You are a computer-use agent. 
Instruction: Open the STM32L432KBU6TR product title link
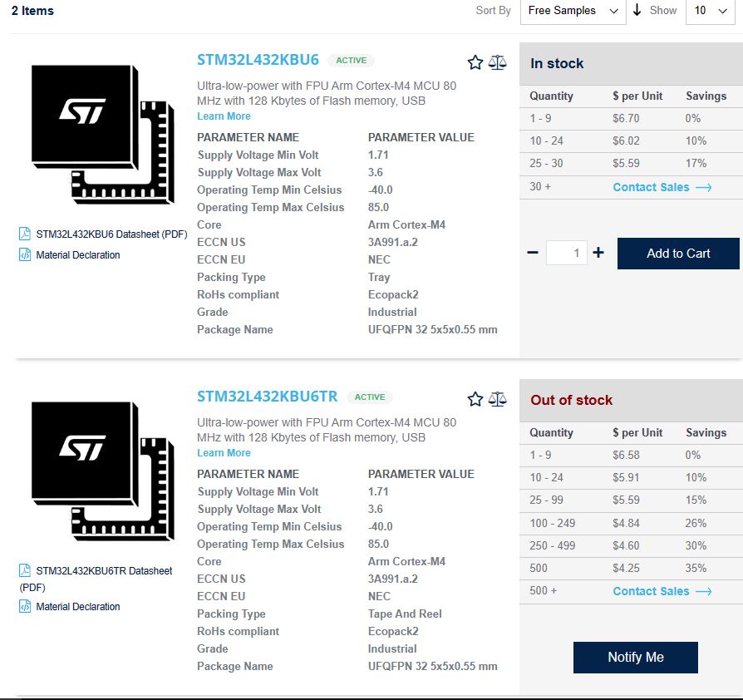268,397
